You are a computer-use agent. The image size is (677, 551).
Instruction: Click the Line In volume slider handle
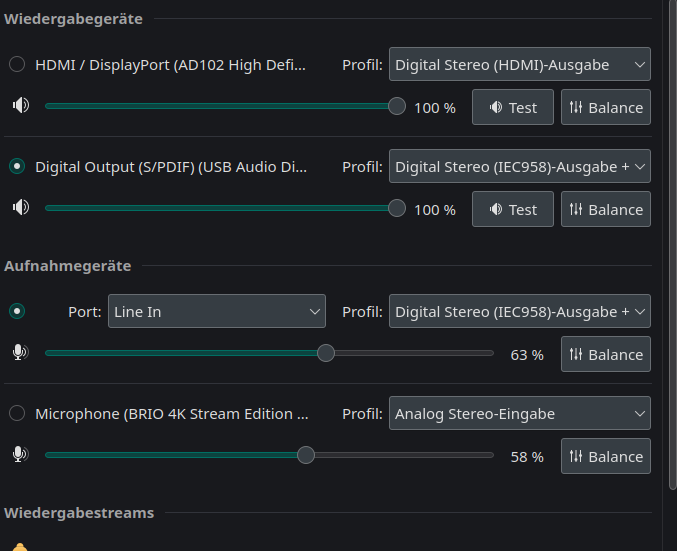[326, 353]
